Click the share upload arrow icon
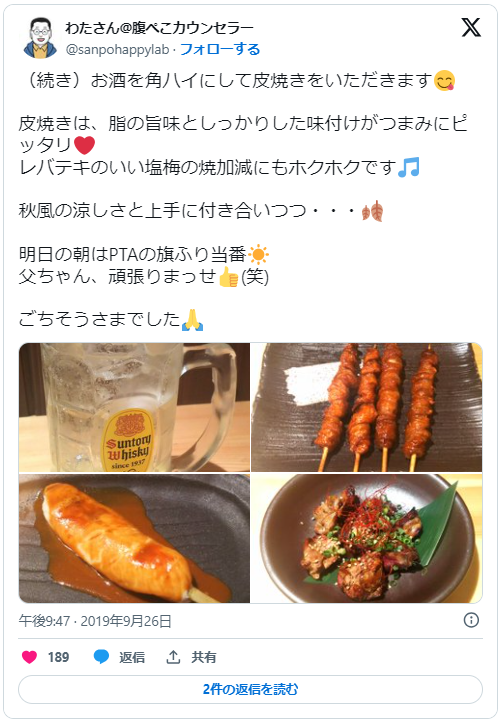The image size is (503, 725). click(173, 657)
